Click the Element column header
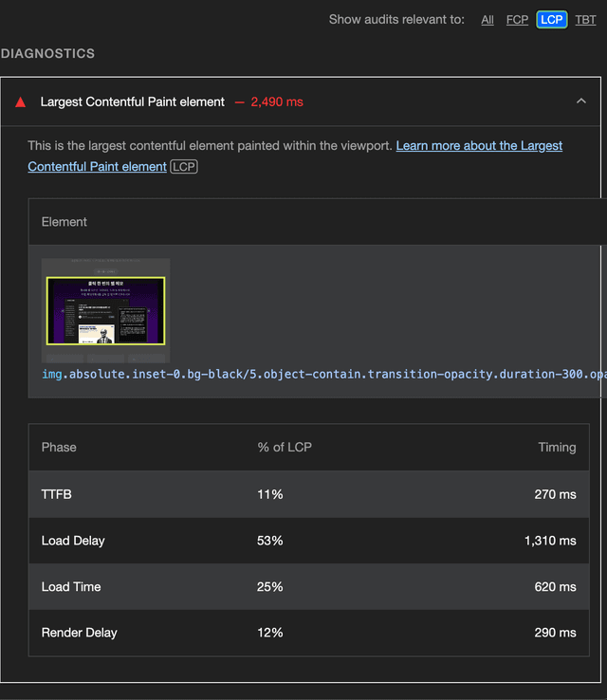 coord(64,222)
